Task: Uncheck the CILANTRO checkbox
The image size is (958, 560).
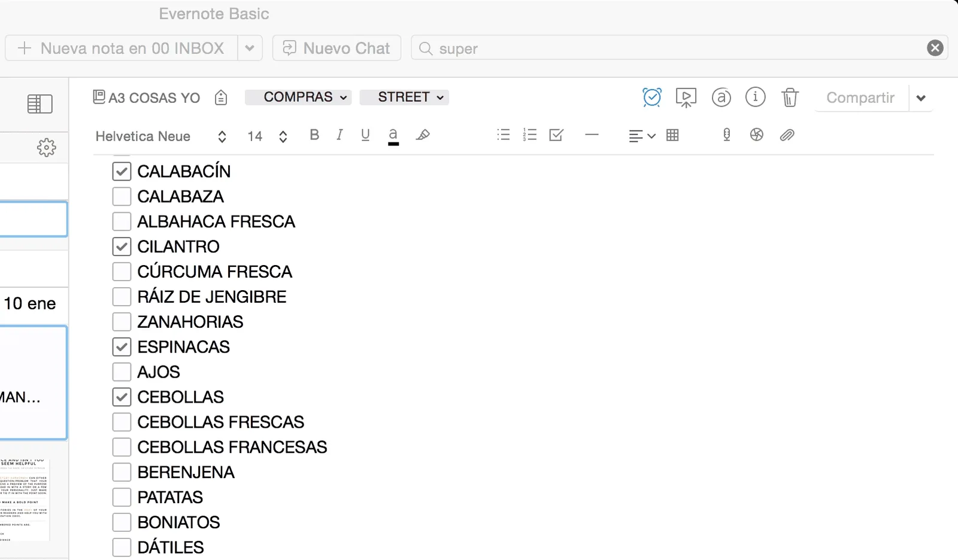Action: [122, 246]
